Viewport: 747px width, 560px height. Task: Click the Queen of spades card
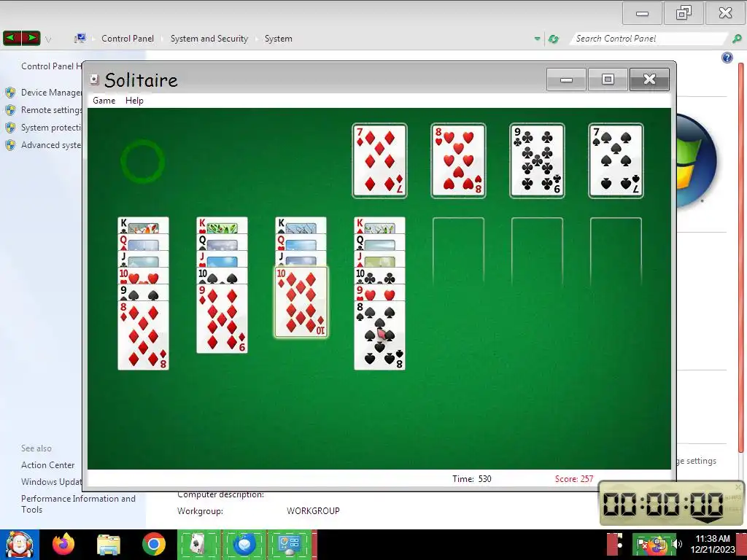pos(222,242)
